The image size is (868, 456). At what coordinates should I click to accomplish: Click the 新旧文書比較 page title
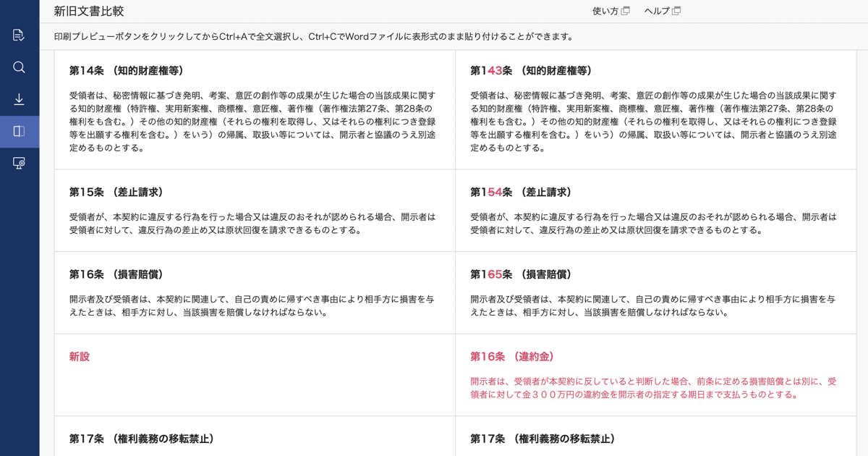pyautogui.click(x=89, y=12)
